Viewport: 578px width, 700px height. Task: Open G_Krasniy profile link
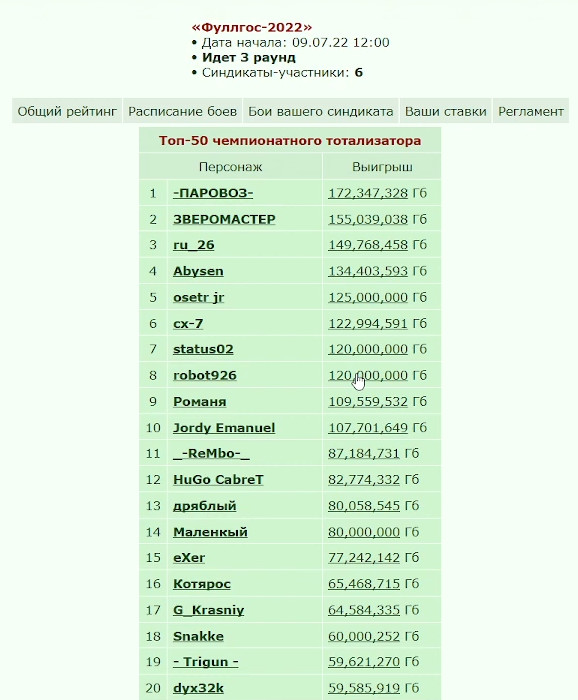[208, 610]
